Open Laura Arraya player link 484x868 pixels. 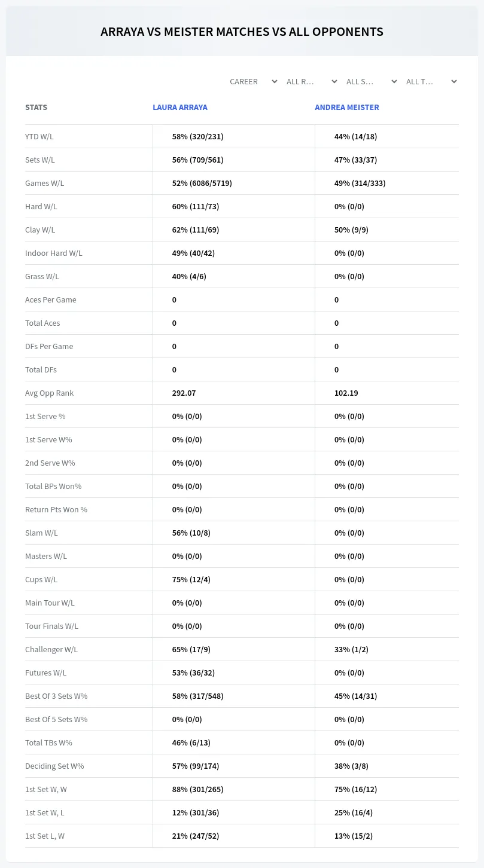(180, 108)
